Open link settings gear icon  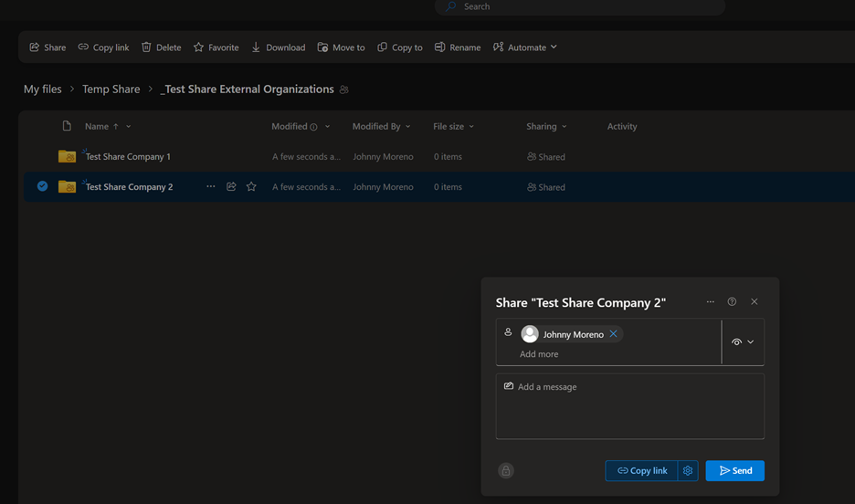point(688,471)
